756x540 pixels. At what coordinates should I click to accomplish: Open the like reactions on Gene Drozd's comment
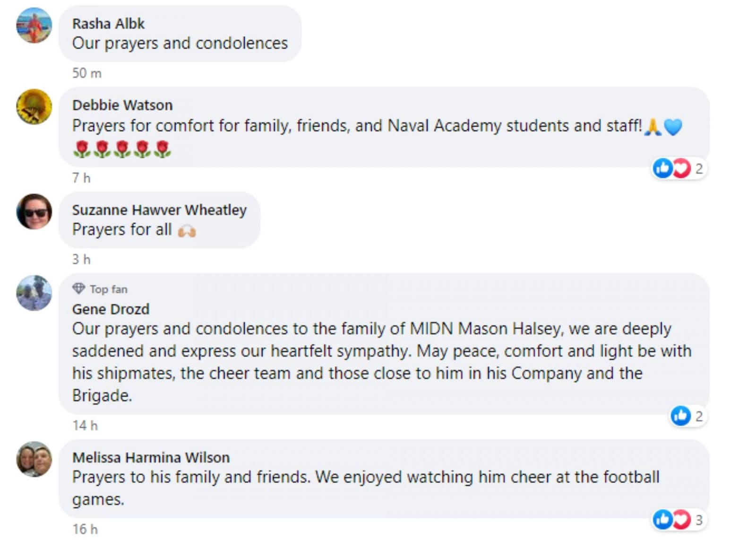681,416
